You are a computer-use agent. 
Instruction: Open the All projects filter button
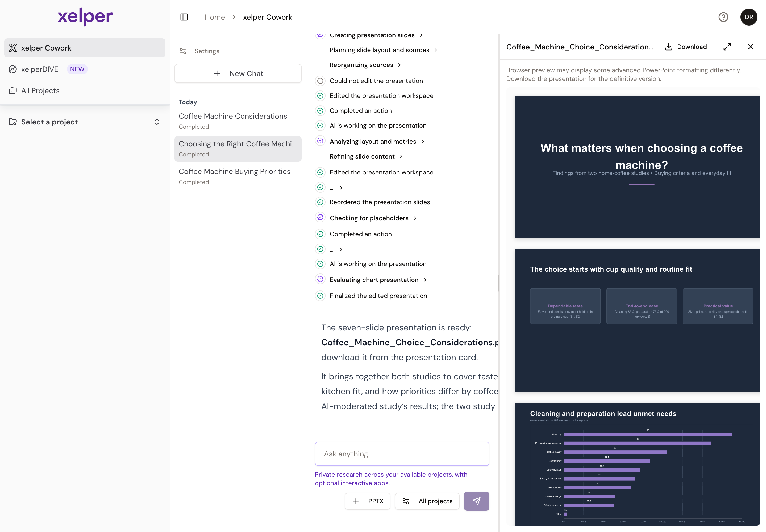[x=427, y=501]
